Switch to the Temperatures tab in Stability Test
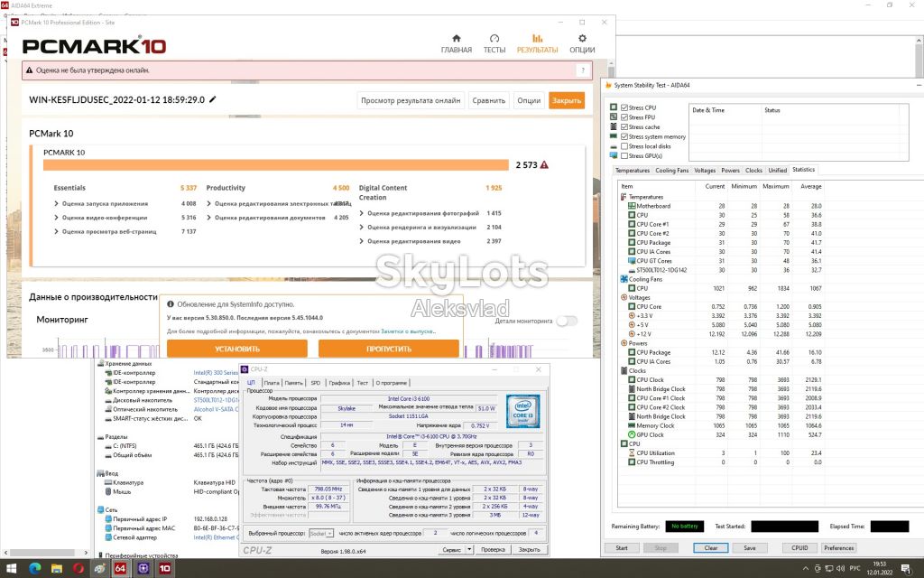Screen dimensions: 924x578 (x=633, y=171)
